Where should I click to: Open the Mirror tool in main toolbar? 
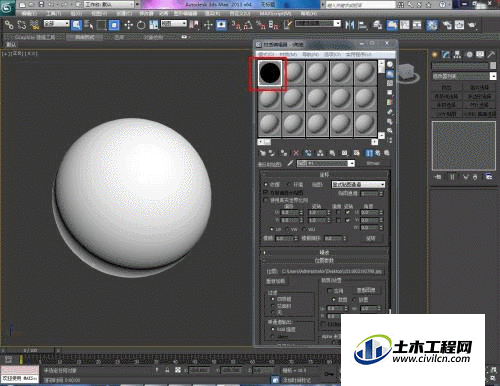pyautogui.click(x=349, y=25)
